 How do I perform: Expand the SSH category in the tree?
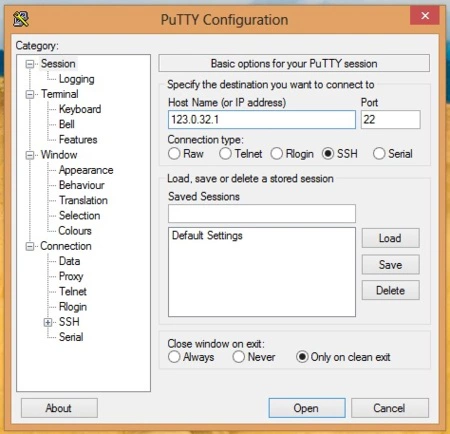pos(48,322)
